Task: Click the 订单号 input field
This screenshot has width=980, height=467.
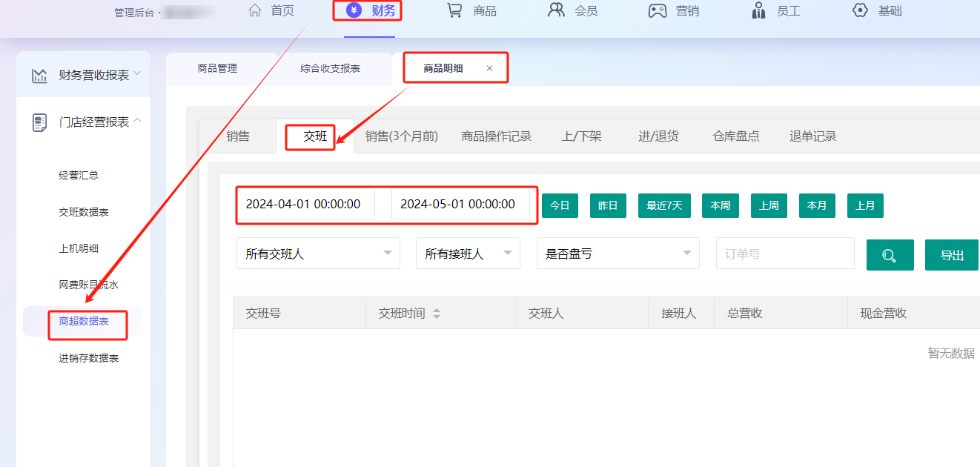Action: (784, 254)
